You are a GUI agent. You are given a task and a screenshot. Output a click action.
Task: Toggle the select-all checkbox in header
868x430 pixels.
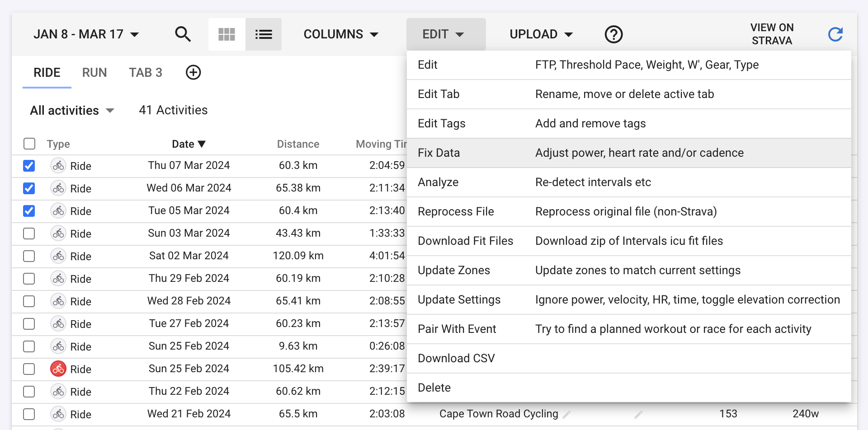29,144
